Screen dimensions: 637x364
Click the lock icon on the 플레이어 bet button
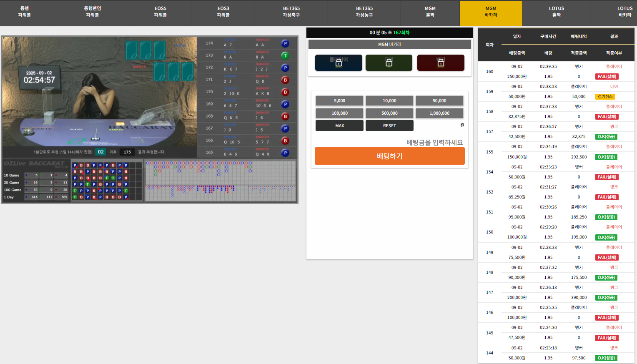point(339,63)
